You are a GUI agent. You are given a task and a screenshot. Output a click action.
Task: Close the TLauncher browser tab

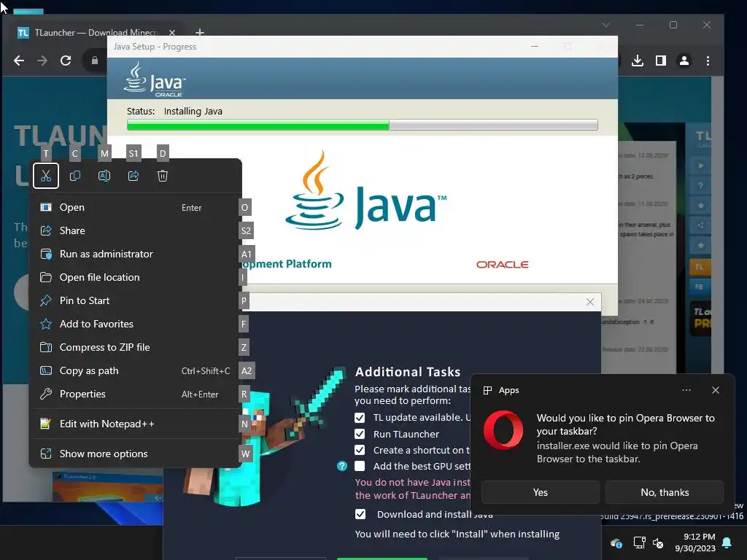point(172,32)
